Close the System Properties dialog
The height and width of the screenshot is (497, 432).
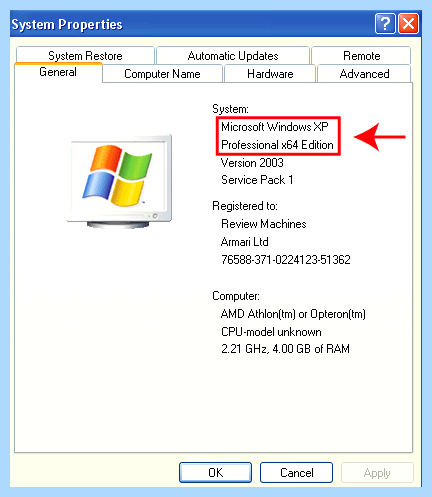point(408,24)
